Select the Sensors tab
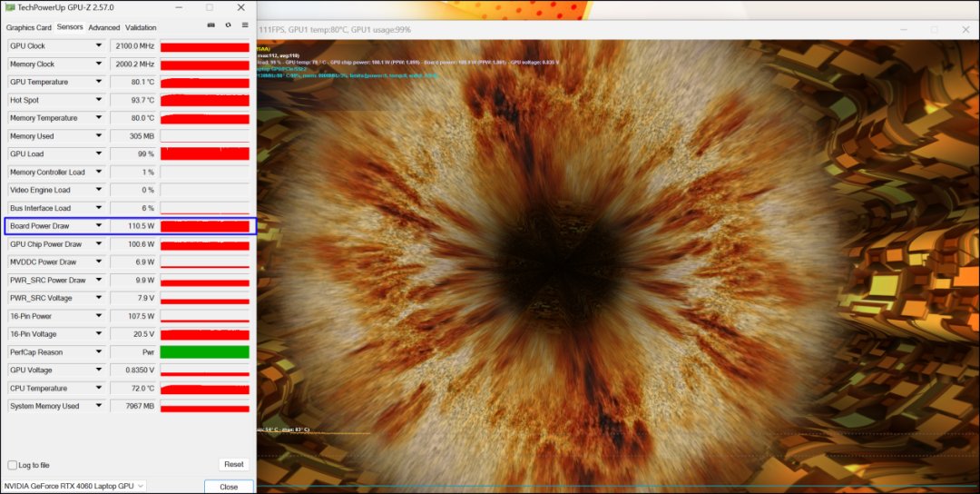980x494 pixels. 69,27
